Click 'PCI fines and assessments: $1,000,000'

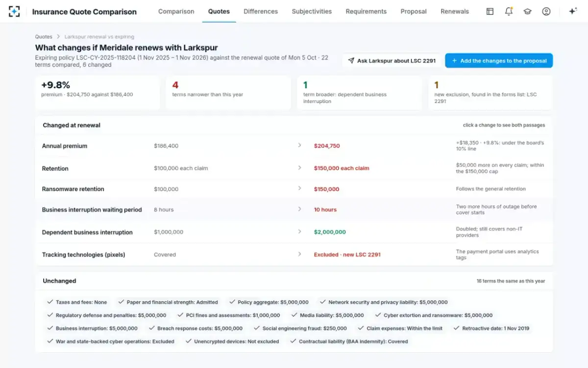[228, 315]
